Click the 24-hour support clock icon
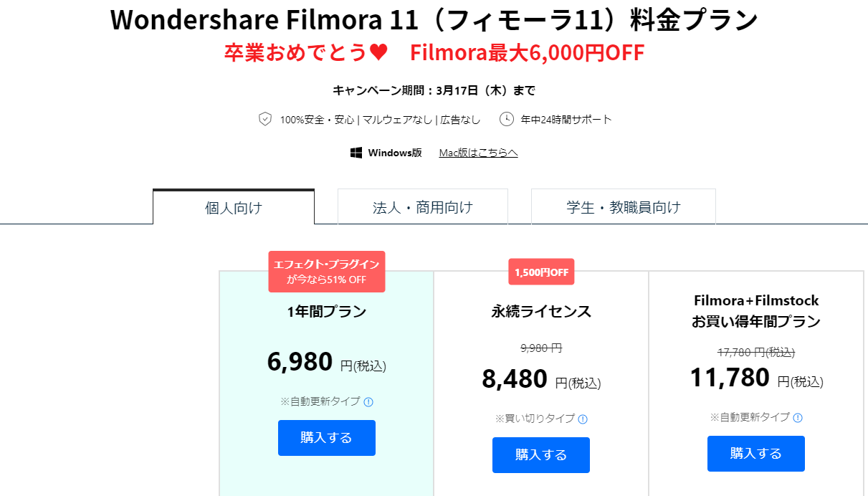 pyautogui.click(x=507, y=119)
